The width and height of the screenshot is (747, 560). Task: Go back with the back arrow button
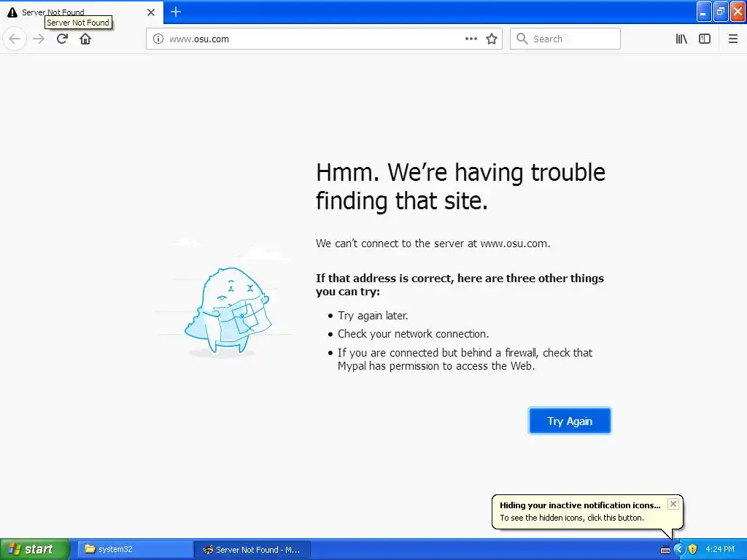pyautogui.click(x=15, y=39)
